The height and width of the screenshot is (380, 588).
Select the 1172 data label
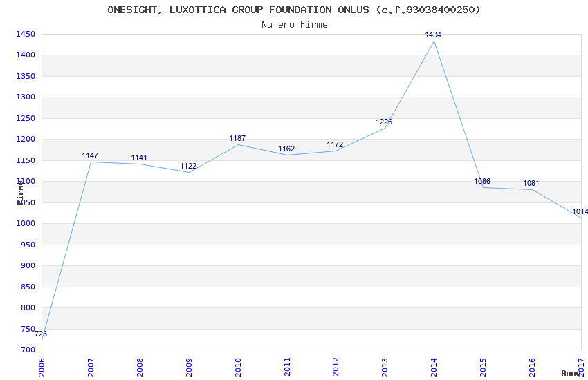point(335,144)
